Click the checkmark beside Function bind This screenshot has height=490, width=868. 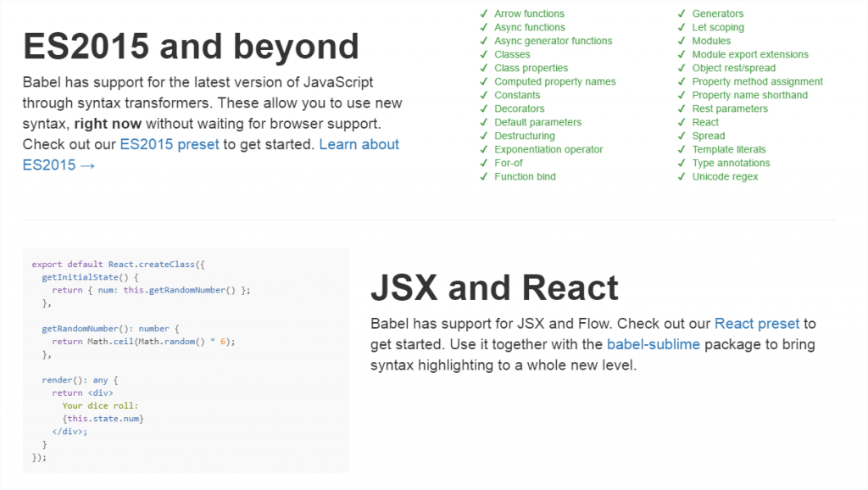pos(483,176)
